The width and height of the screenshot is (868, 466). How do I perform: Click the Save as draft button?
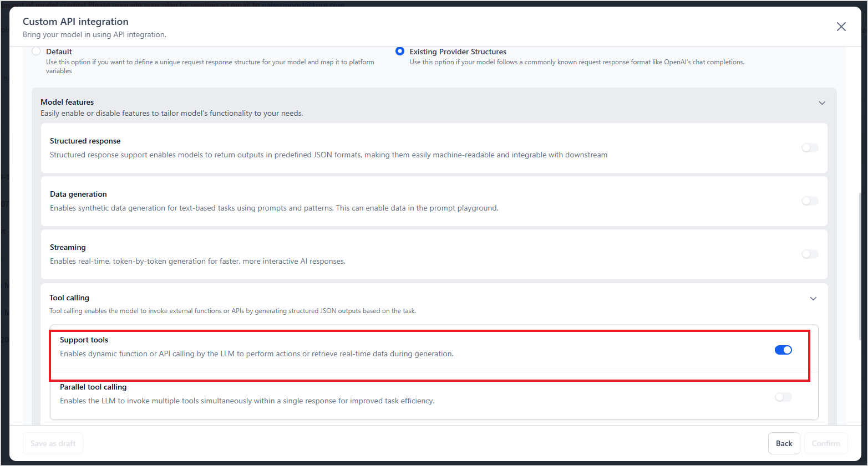tap(53, 443)
